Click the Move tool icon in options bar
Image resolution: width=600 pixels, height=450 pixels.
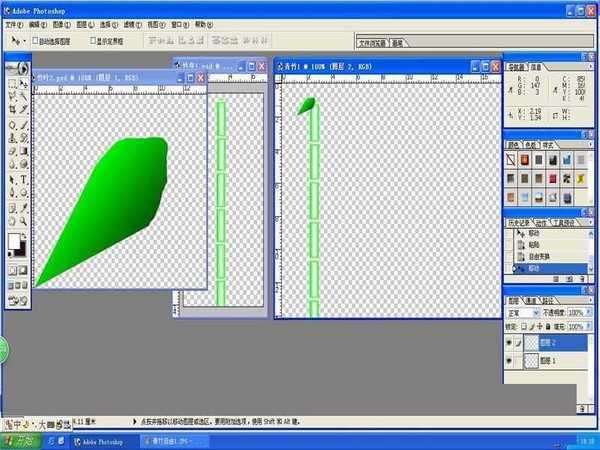pos(17,41)
